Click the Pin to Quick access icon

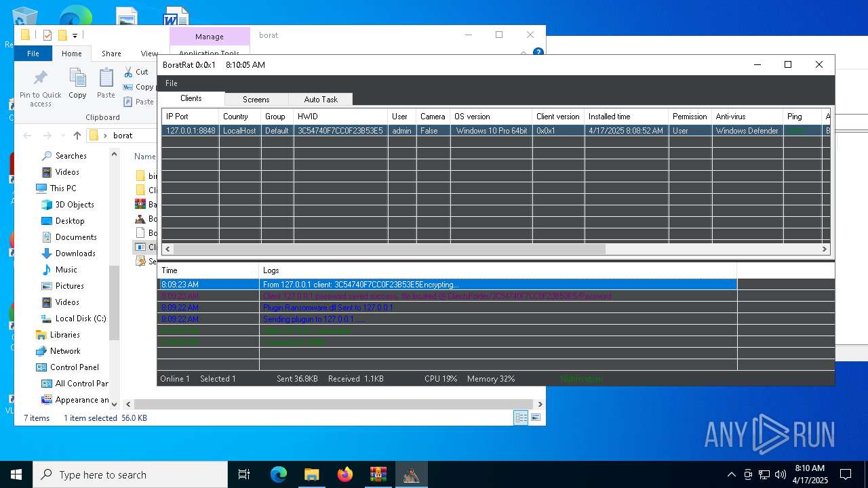pos(40,88)
